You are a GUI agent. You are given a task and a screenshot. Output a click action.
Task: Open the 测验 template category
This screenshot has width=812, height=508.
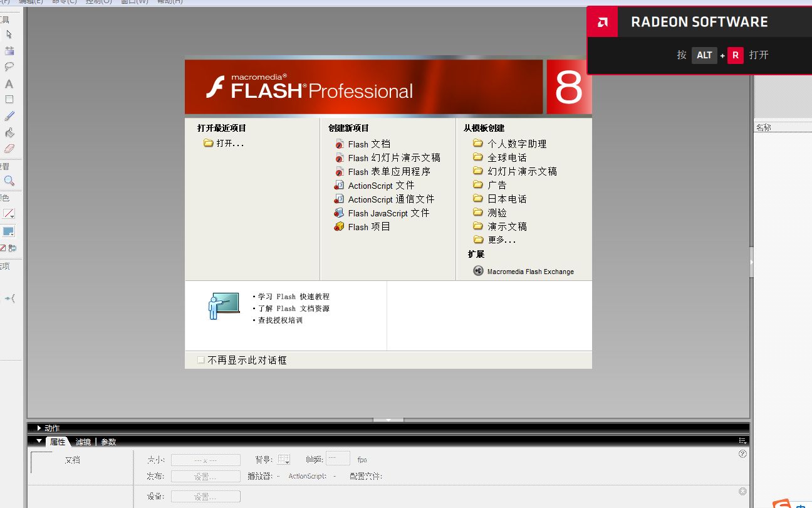(497, 213)
